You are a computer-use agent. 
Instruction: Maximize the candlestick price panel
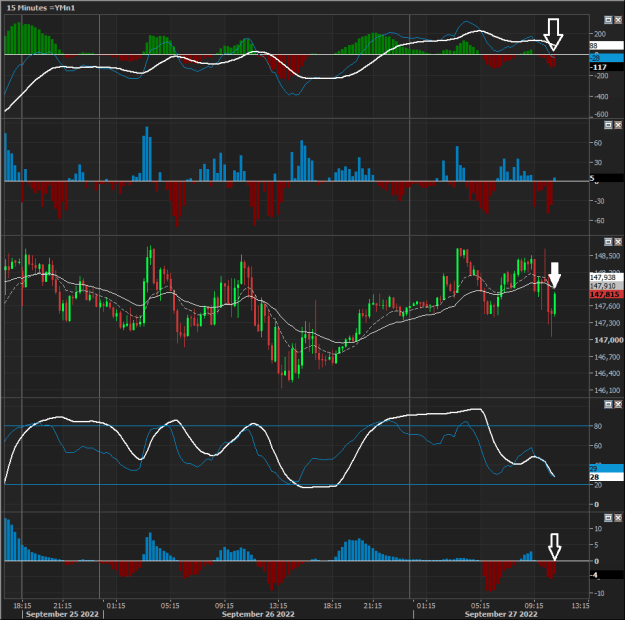[608, 242]
